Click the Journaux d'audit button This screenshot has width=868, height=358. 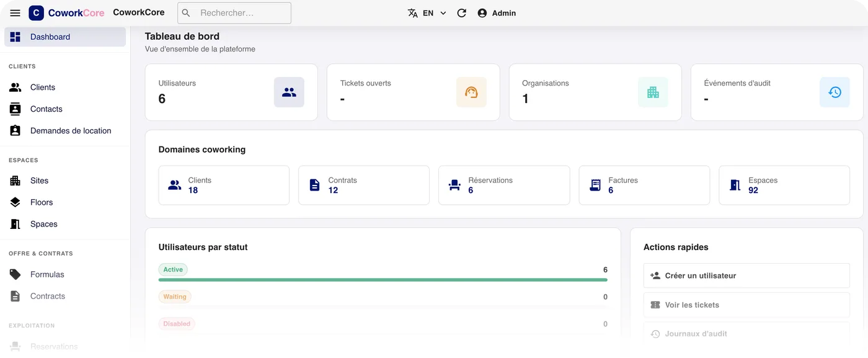[x=746, y=334]
